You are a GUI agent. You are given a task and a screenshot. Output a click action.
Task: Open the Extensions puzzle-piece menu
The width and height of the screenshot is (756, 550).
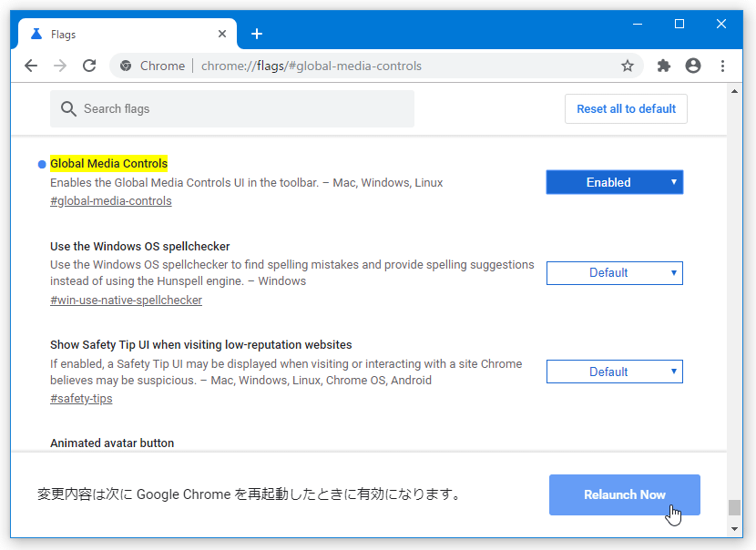click(664, 66)
